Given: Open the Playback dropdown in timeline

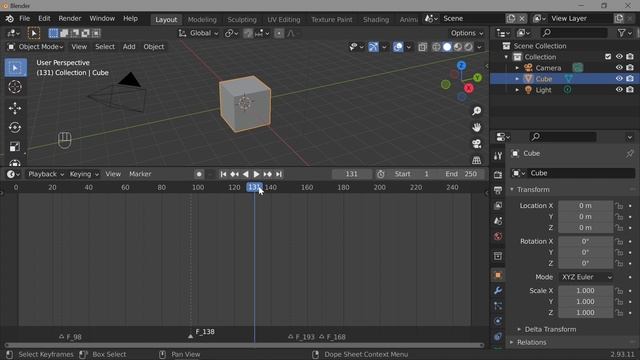Looking at the screenshot, I should click(x=46, y=174).
